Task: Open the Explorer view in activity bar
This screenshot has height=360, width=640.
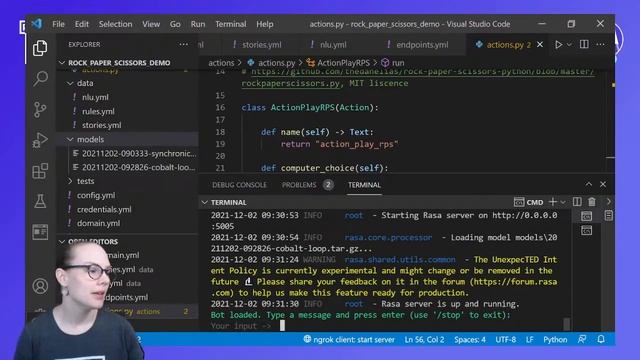Action: tap(40, 48)
